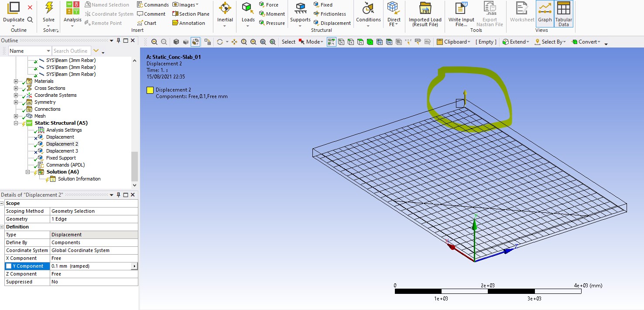
Task: Click the yellow Displacement 2 legend swatch
Action: pos(150,90)
